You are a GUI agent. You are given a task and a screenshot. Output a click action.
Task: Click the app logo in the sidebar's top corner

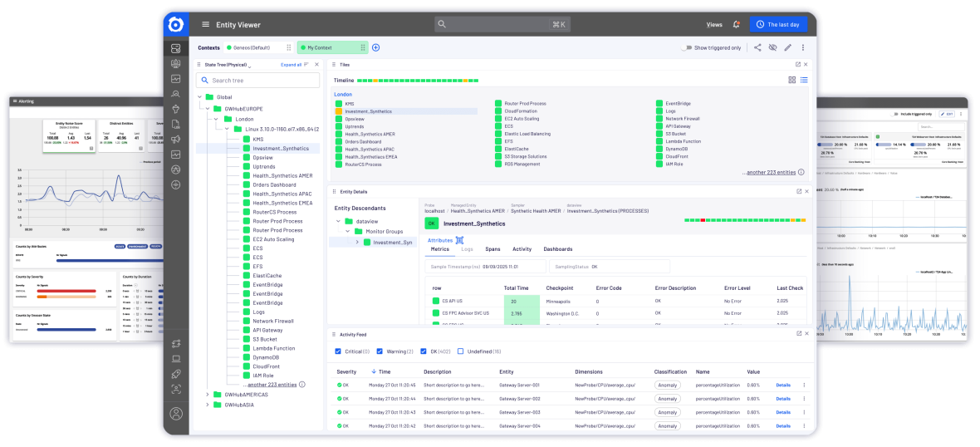point(176,25)
